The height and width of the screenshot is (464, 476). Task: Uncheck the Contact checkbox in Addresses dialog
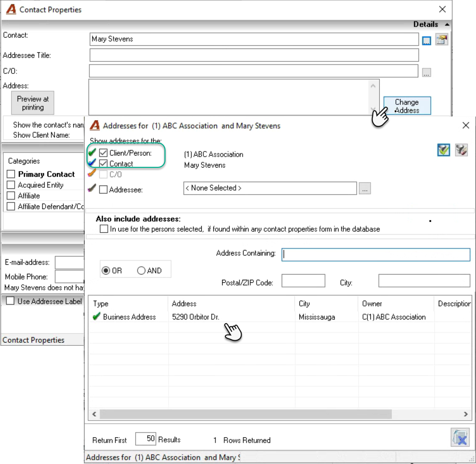[103, 164]
